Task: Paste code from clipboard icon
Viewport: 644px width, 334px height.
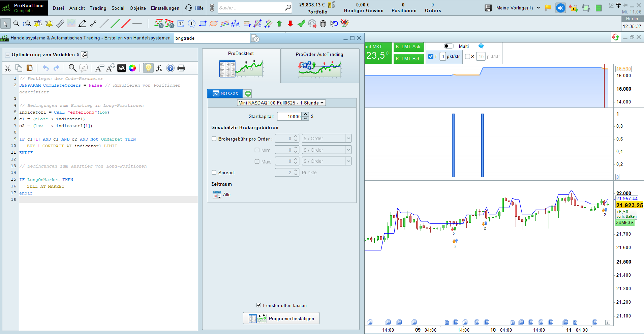Action: [x=30, y=68]
